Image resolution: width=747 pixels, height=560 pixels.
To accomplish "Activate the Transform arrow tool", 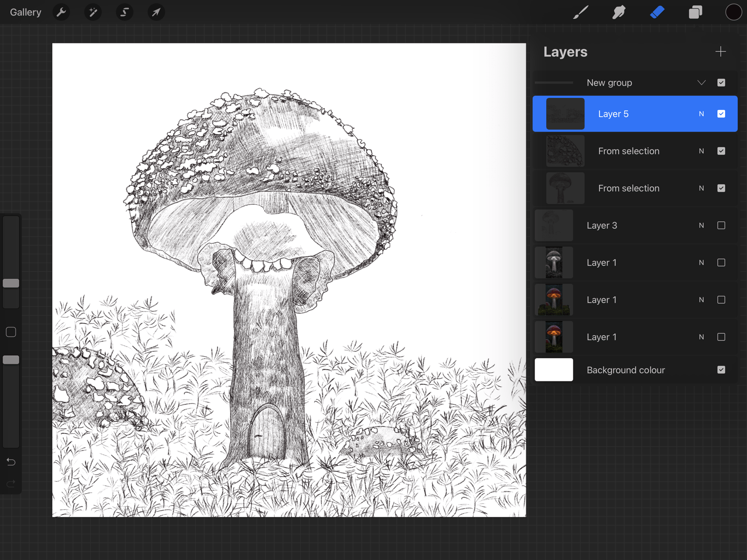I will 156,12.
